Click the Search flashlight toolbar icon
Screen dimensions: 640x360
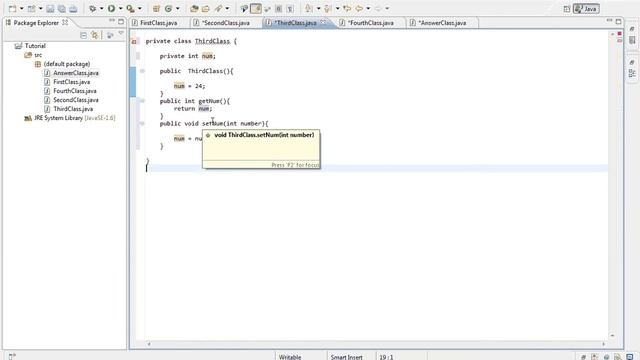point(219,9)
